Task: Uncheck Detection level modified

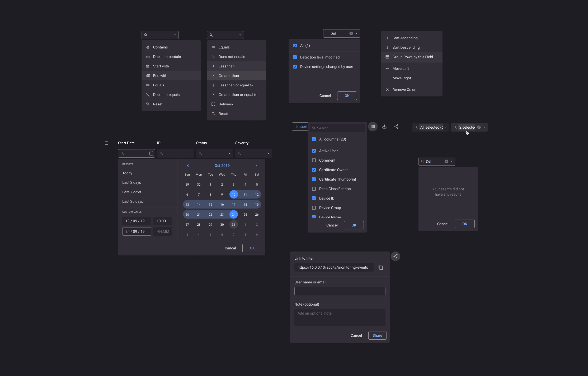Action: pyautogui.click(x=295, y=57)
